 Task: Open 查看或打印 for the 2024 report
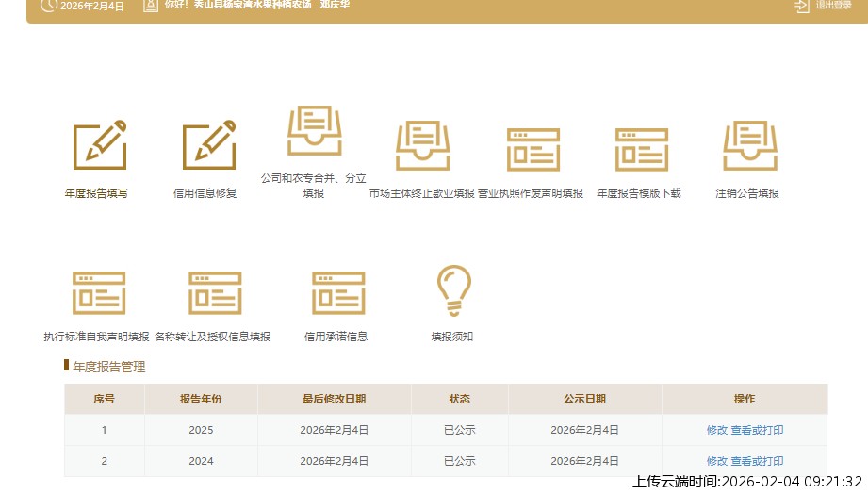click(x=757, y=461)
